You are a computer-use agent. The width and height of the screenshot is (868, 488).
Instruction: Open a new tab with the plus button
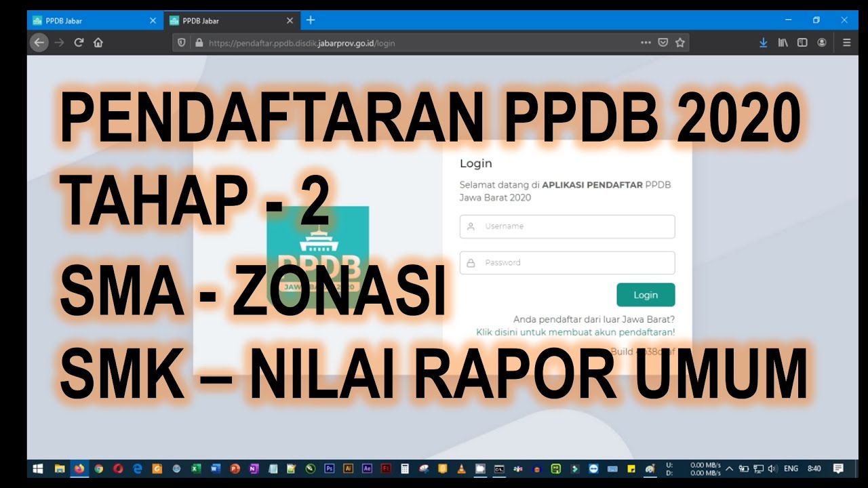pyautogui.click(x=311, y=20)
